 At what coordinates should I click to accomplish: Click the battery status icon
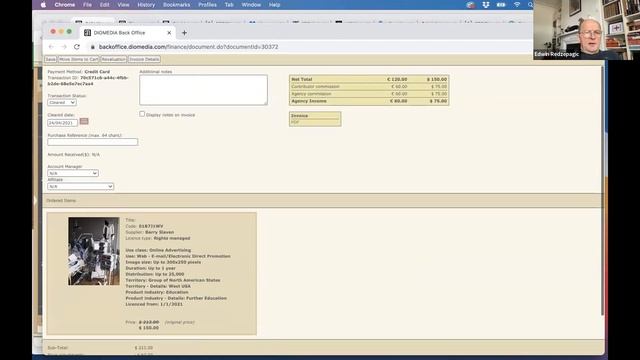[501, 5]
